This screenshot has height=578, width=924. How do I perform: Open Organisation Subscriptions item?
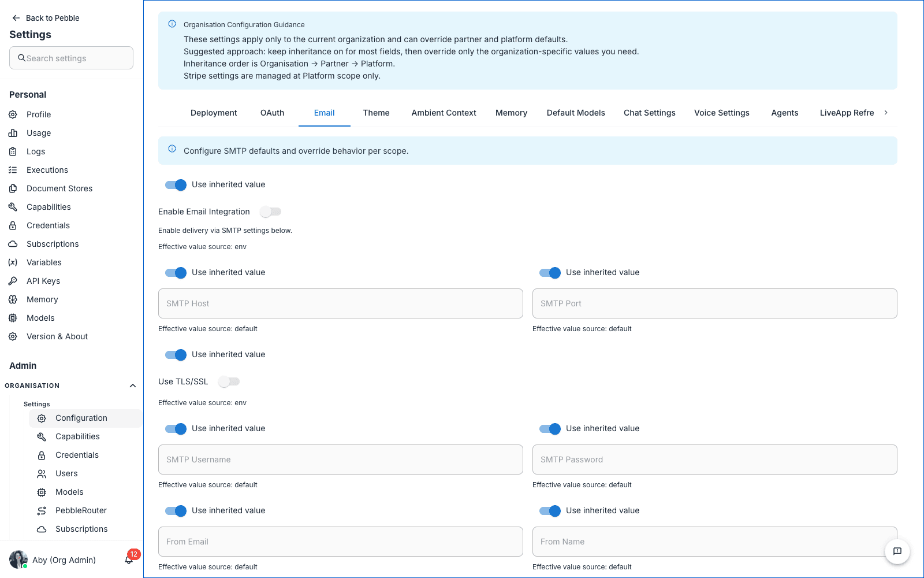pos(81,529)
